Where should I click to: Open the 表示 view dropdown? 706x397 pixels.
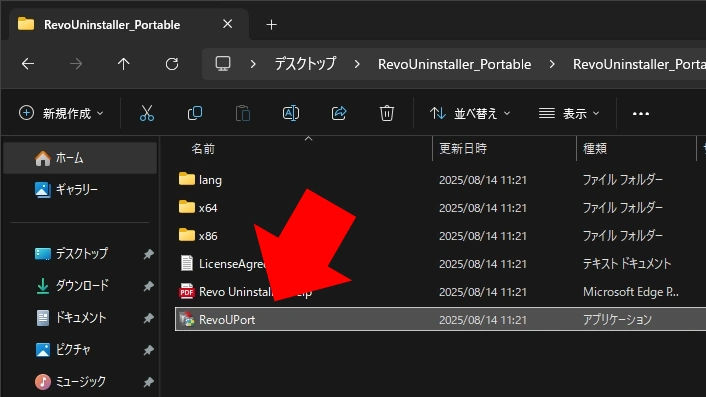click(x=569, y=113)
